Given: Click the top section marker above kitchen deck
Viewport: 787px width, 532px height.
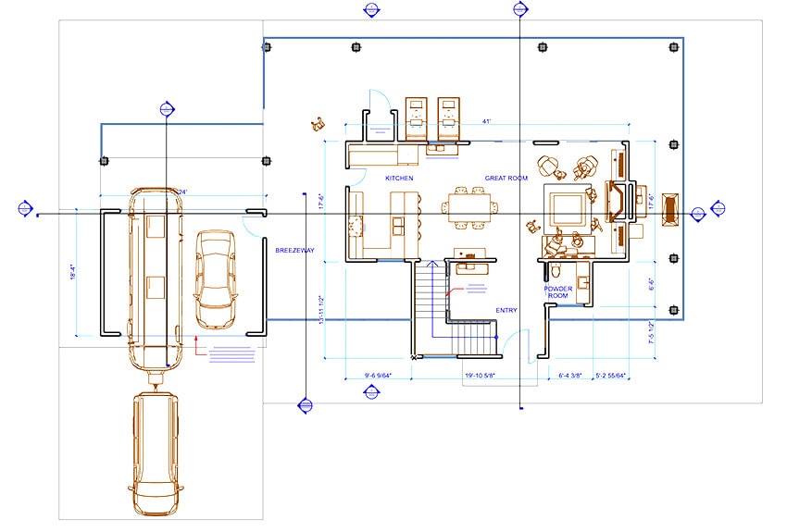Looking at the screenshot, I should [371, 9].
